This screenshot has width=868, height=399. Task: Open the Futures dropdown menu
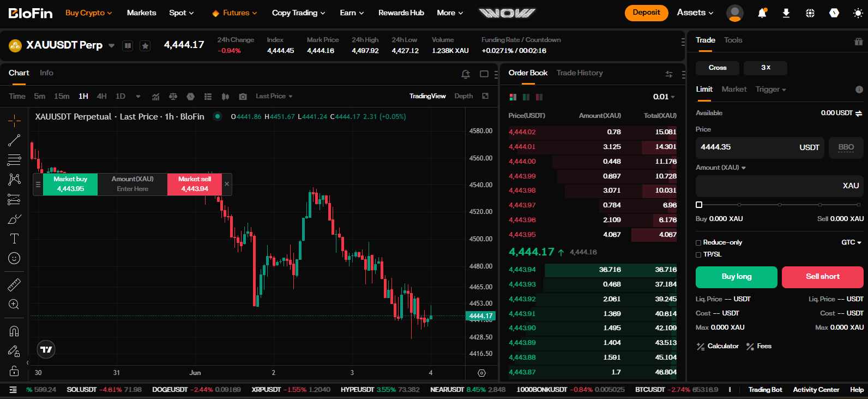234,13
